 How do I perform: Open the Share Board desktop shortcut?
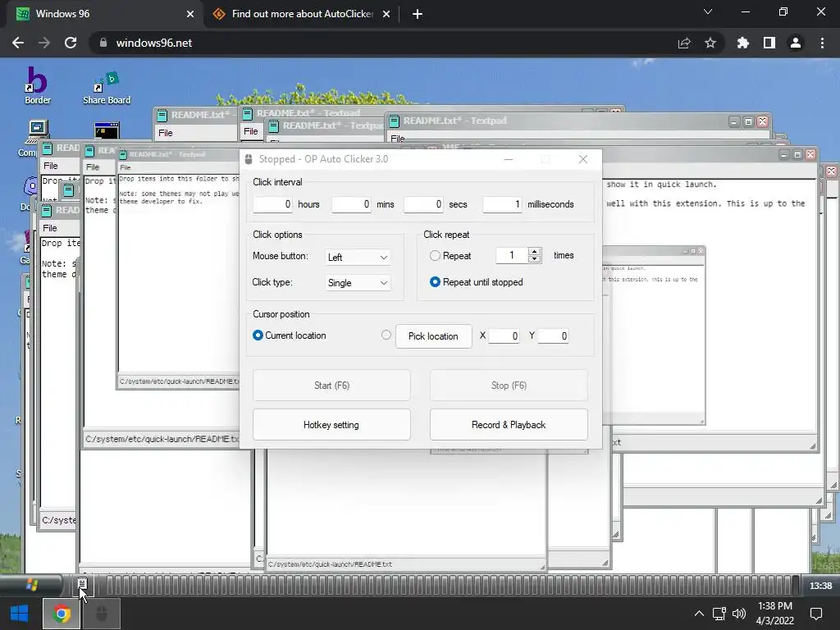106,88
